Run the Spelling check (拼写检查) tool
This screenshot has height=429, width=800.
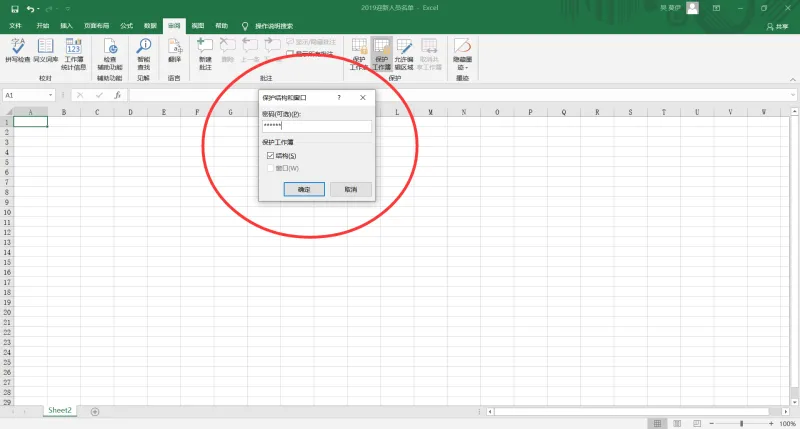pos(17,51)
